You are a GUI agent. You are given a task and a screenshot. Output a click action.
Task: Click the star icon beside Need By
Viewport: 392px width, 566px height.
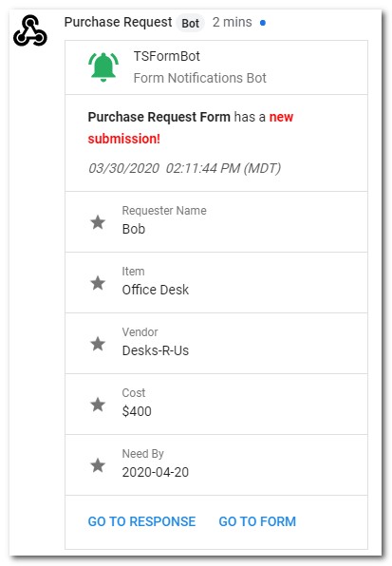98,465
